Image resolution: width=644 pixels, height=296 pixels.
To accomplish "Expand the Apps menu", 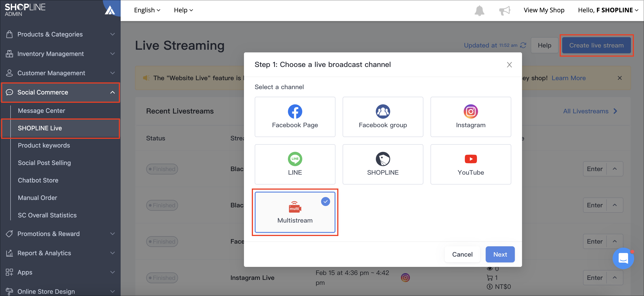I will pyautogui.click(x=60, y=272).
